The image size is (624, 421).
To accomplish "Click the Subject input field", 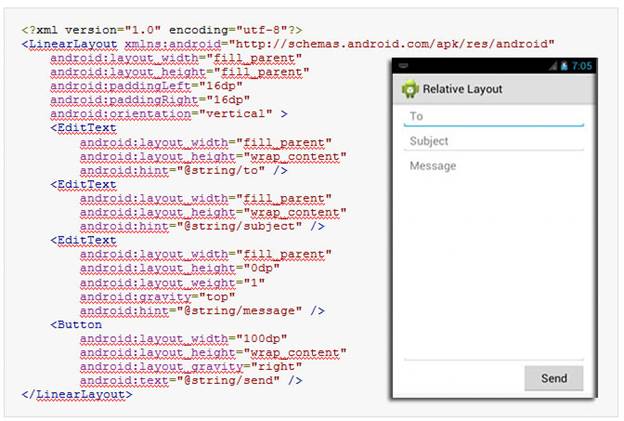I will coord(493,141).
